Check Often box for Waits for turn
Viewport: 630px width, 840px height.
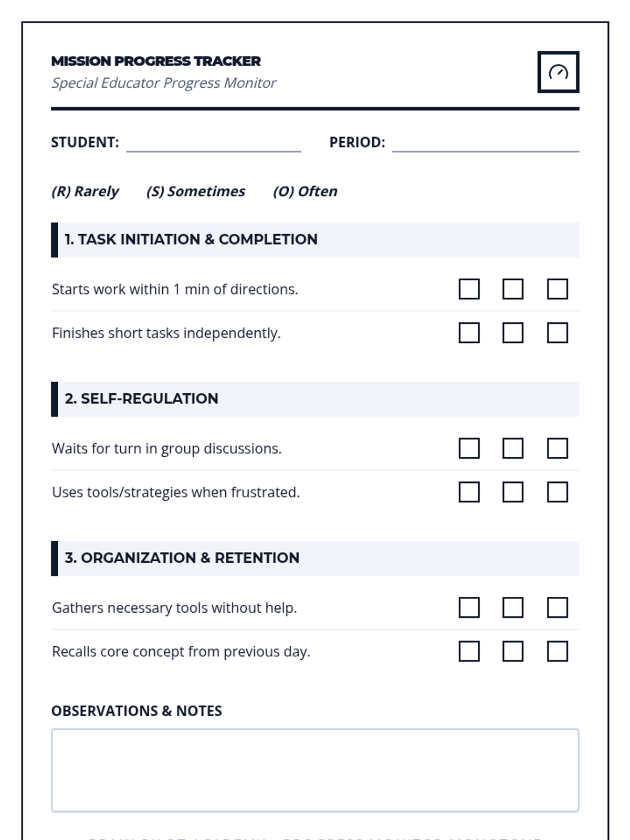tap(557, 448)
